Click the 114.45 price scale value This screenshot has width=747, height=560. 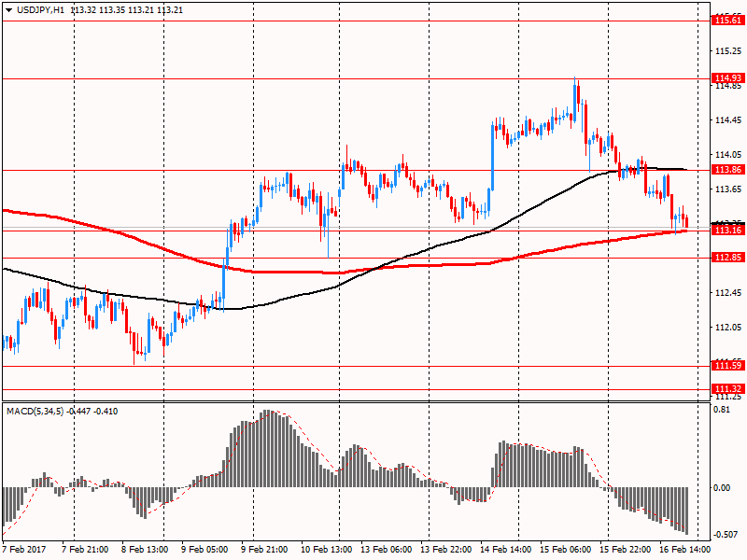(728, 120)
